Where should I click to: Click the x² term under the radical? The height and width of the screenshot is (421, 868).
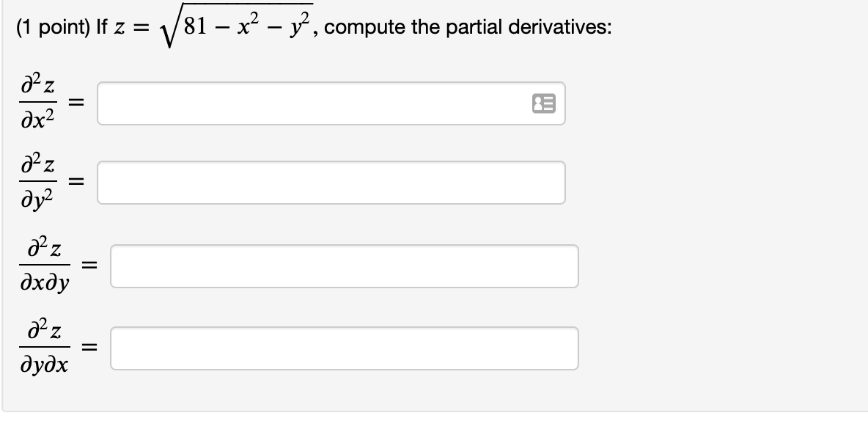point(248,26)
